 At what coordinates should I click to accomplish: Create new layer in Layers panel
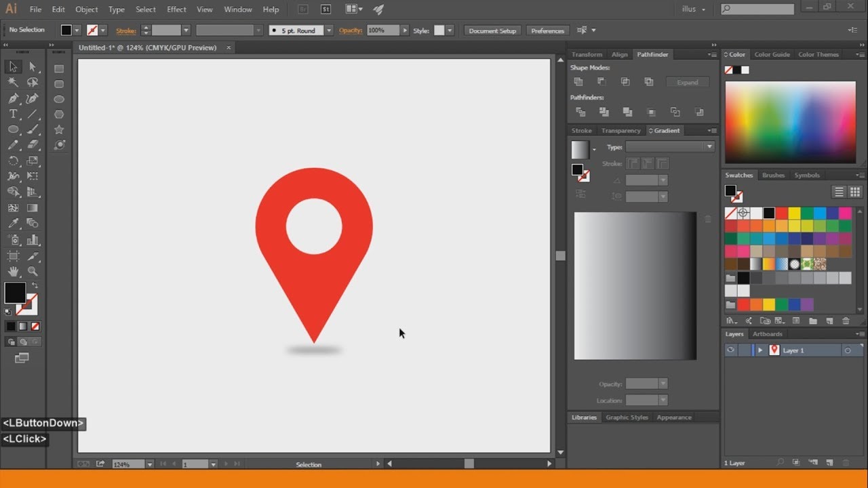[x=829, y=463]
